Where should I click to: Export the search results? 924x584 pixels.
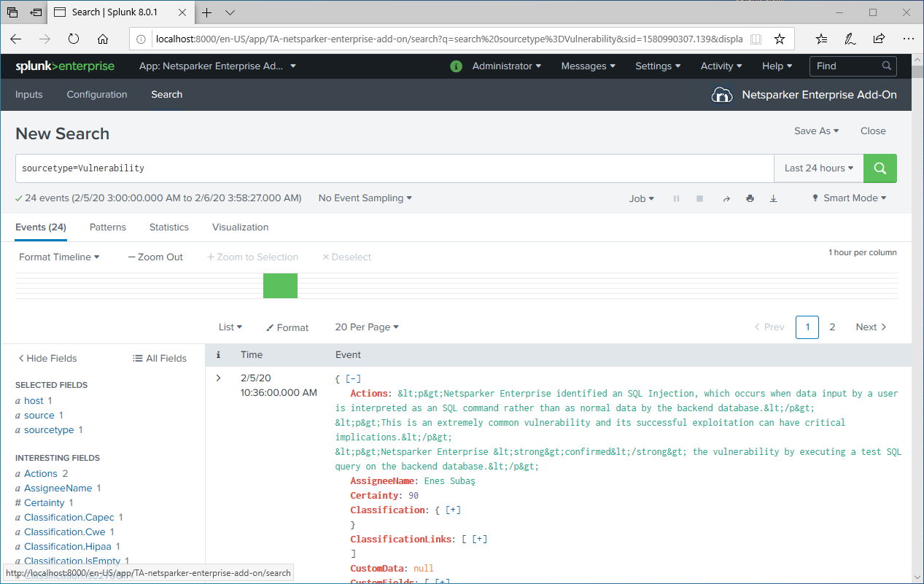click(773, 198)
